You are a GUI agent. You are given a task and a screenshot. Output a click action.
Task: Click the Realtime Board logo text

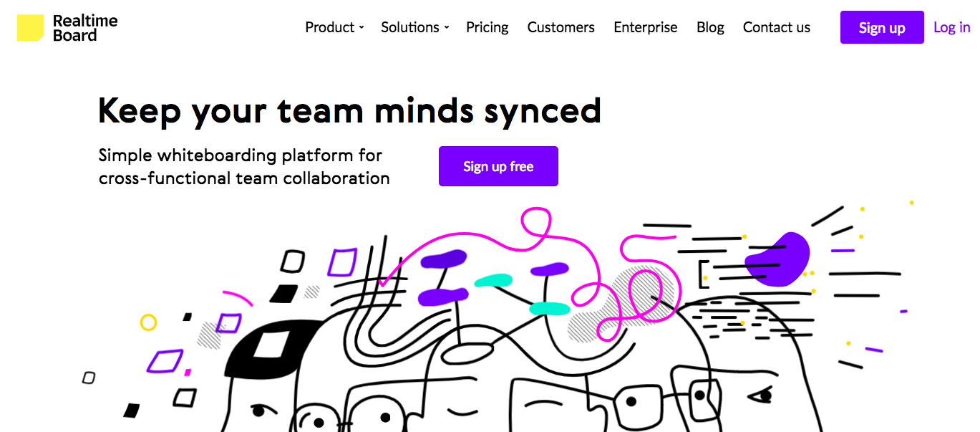point(85,28)
